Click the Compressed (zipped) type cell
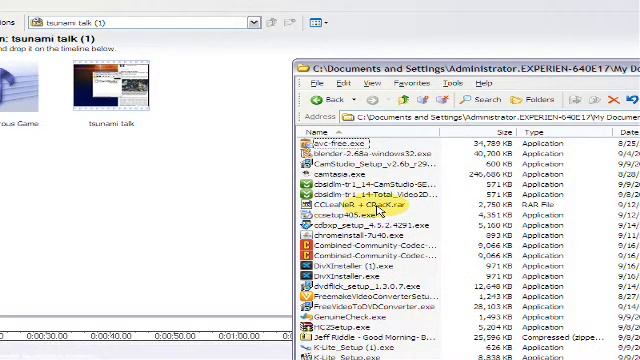Image resolution: width=640 pixels, height=360 pixels. coord(563,338)
